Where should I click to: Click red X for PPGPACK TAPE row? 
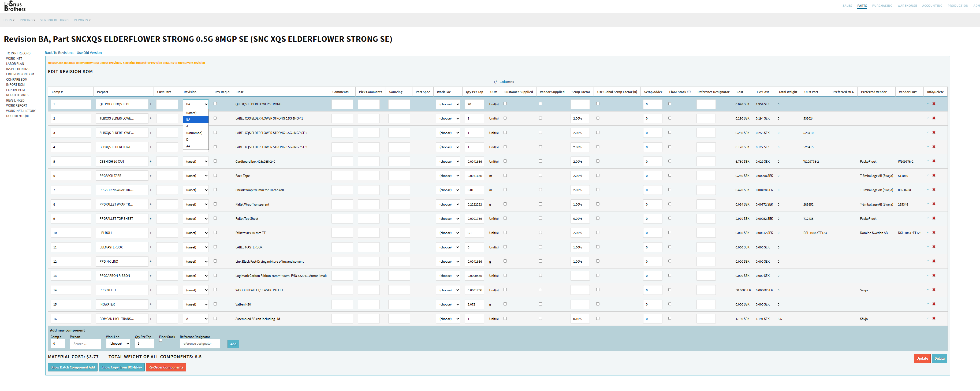934,175
